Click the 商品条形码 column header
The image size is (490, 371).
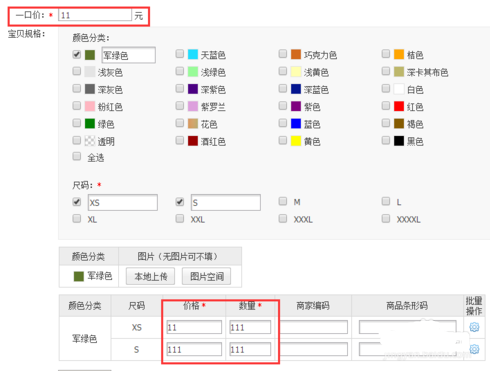pyautogui.click(x=407, y=306)
